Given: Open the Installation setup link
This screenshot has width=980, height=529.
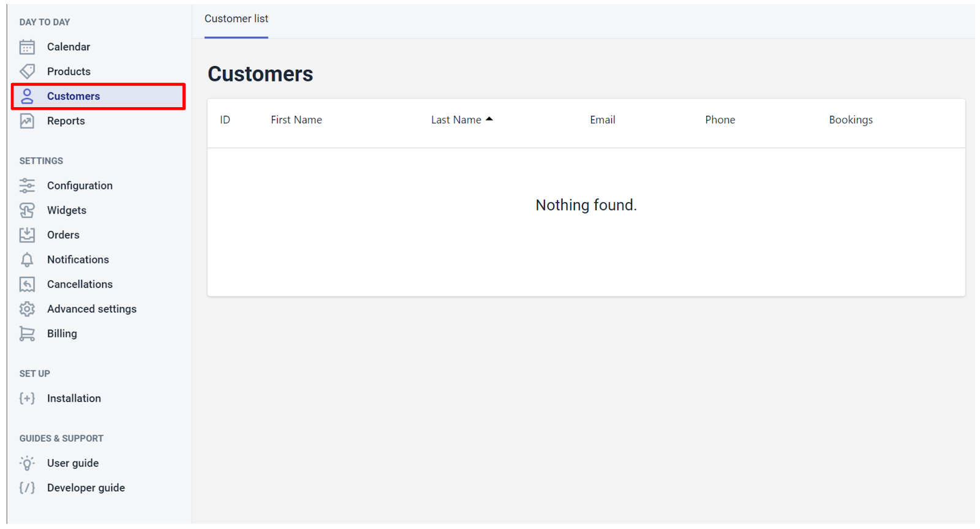Looking at the screenshot, I should pyautogui.click(x=73, y=399).
